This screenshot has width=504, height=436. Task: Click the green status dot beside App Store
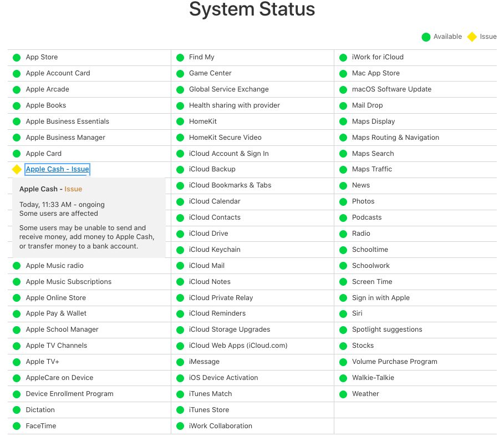(x=17, y=57)
